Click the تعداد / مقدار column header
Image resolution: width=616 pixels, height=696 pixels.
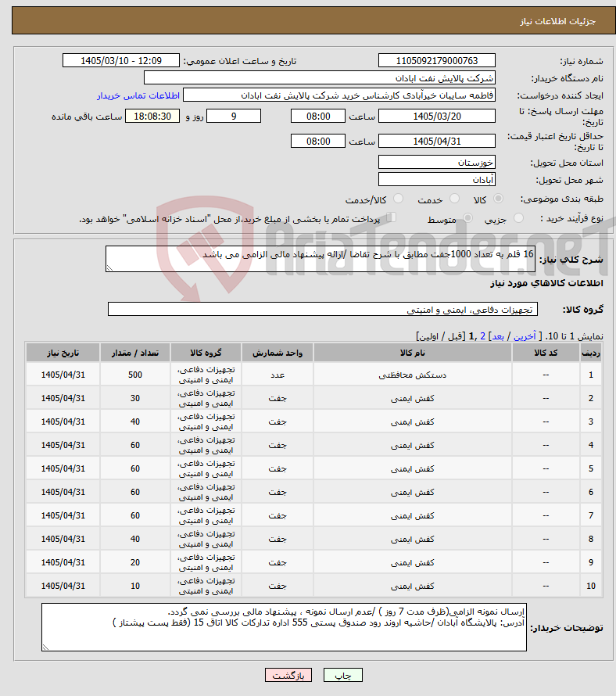point(135,353)
